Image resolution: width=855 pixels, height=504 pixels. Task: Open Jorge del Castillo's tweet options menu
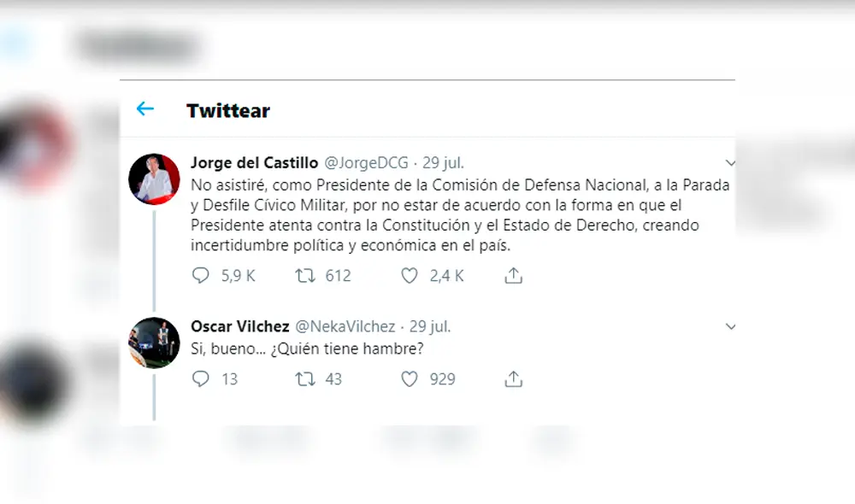pyautogui.click(x=731, y=162)
